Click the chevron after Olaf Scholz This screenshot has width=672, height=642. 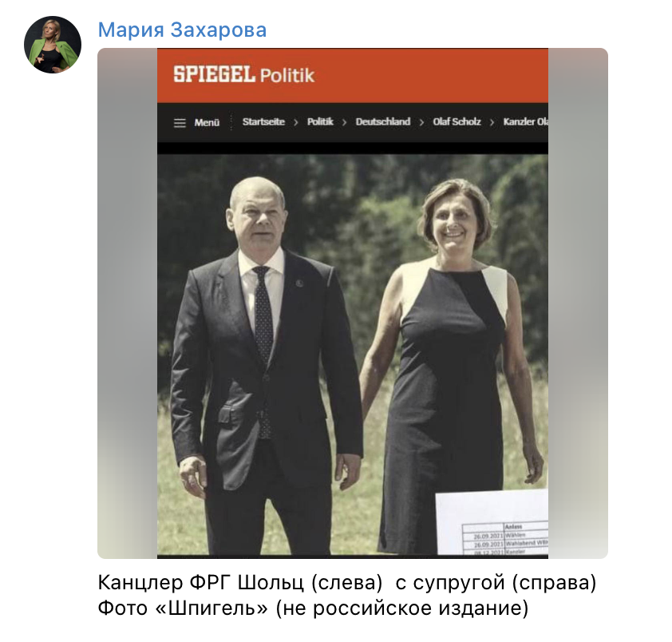click(x=492, y=123)
